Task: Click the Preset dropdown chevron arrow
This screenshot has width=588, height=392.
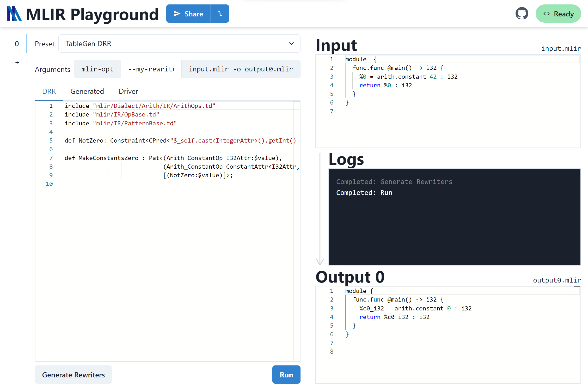Action: [x=291, y=44]
